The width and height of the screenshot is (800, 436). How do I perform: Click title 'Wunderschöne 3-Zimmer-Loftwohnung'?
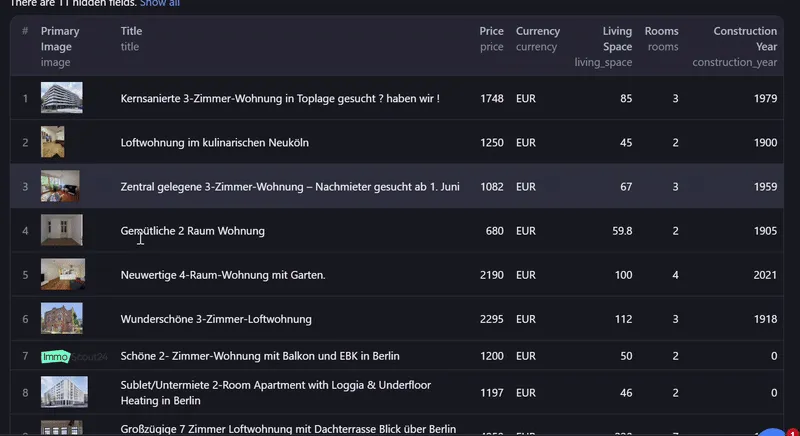[x=216, y=319]
